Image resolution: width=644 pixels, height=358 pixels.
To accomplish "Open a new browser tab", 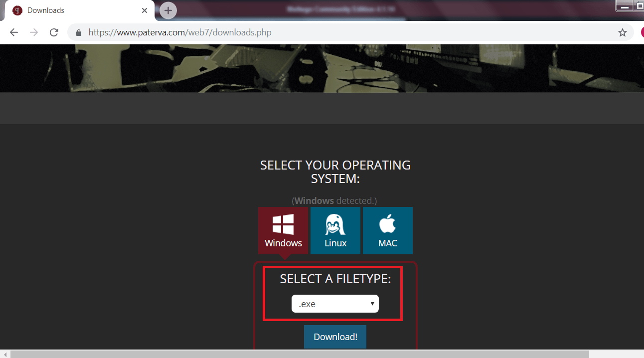I will coord(168,10).
